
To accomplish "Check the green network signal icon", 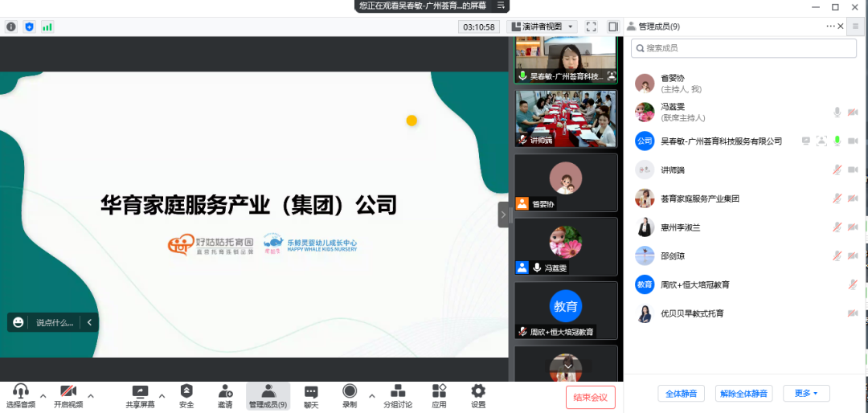I will pos(47,27).
